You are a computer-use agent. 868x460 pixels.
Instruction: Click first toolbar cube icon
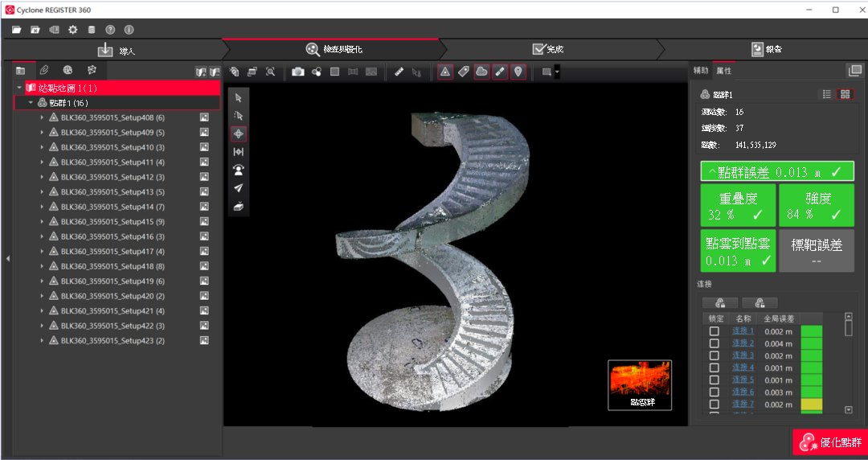point(234,72)
